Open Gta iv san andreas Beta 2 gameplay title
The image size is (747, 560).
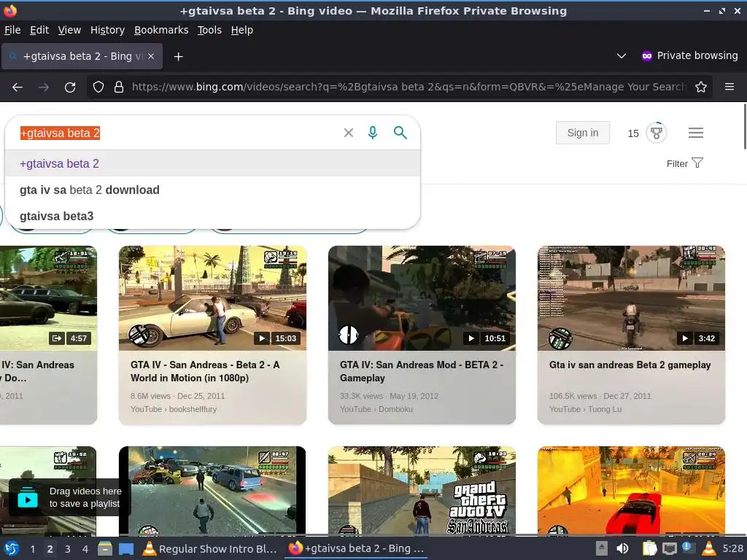(x=630, y=365)
